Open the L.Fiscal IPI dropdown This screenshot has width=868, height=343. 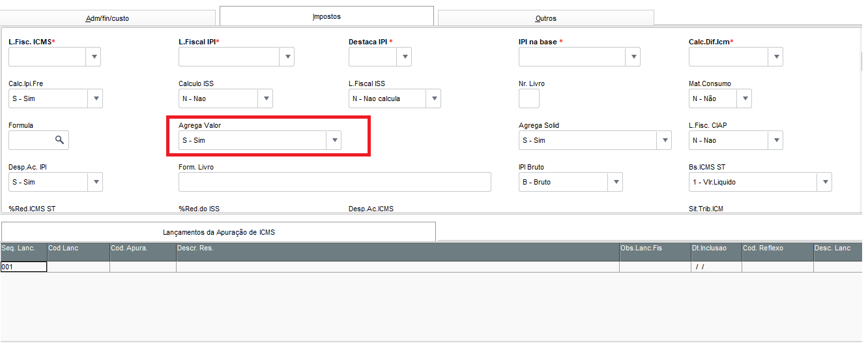tap(287, 57)
